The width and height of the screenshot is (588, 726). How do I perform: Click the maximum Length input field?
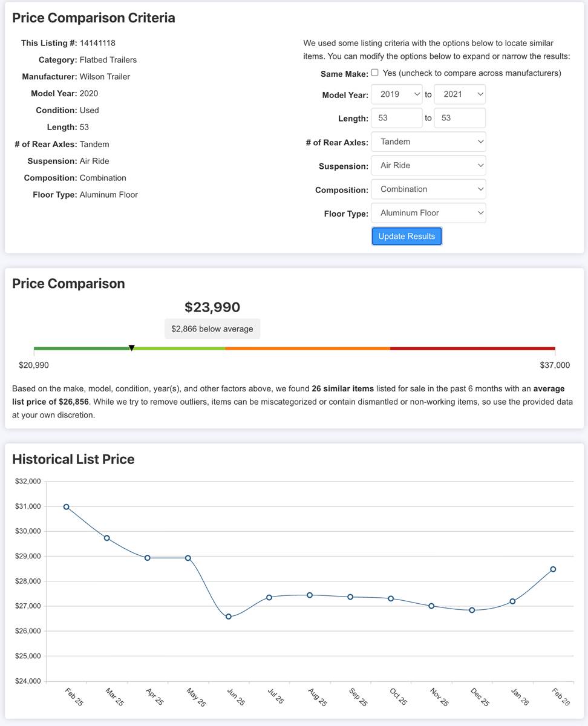click(460, 118)
